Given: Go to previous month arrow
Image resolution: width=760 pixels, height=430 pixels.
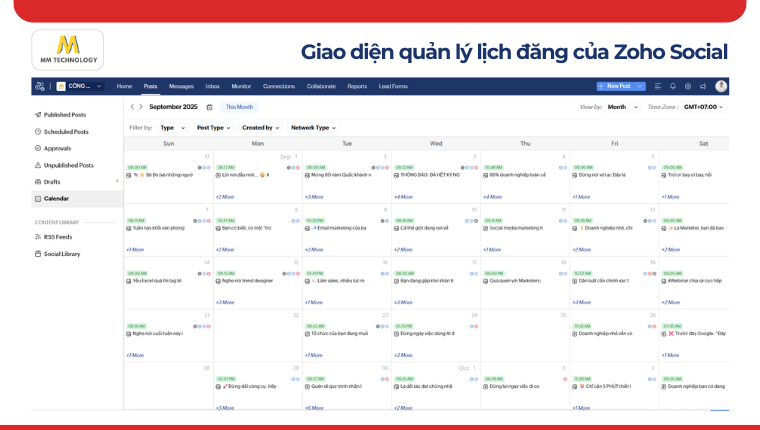Looking at the screenshot, I should 132,107.
